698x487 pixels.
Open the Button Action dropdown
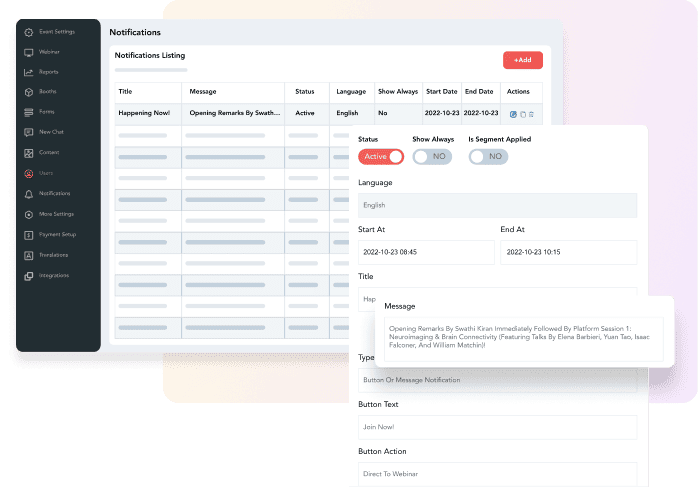pyautogui.click(x=497, y=472)
